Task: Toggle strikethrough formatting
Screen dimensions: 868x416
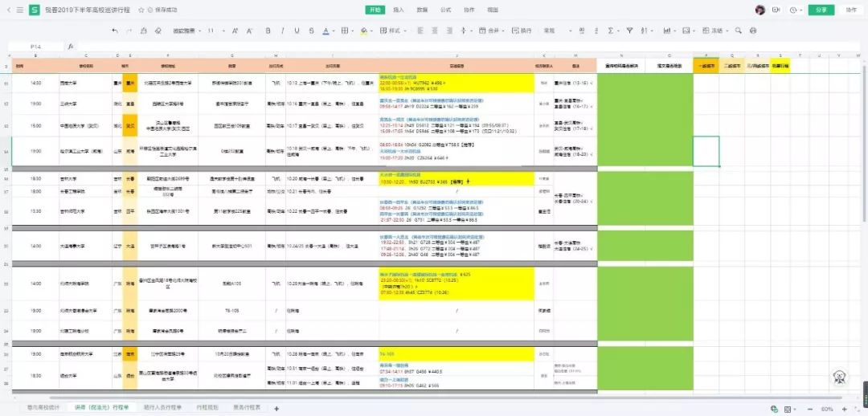Action: point(311,31)
